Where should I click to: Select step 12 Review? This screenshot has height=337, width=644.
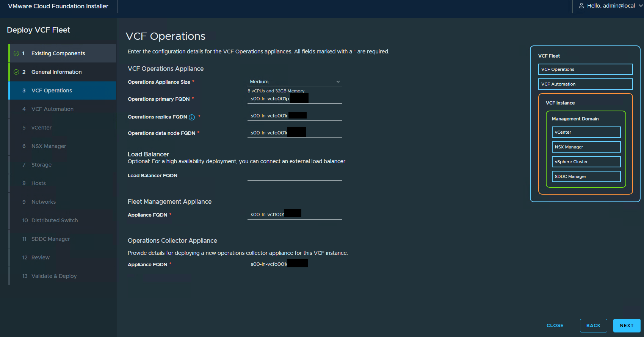[63, 257]
